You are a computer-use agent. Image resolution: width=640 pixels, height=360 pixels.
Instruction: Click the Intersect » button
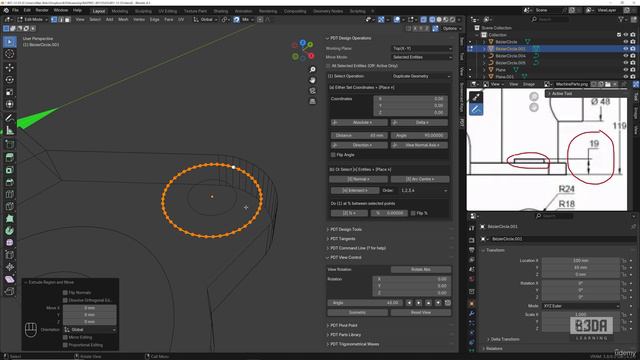pos(355,190)
